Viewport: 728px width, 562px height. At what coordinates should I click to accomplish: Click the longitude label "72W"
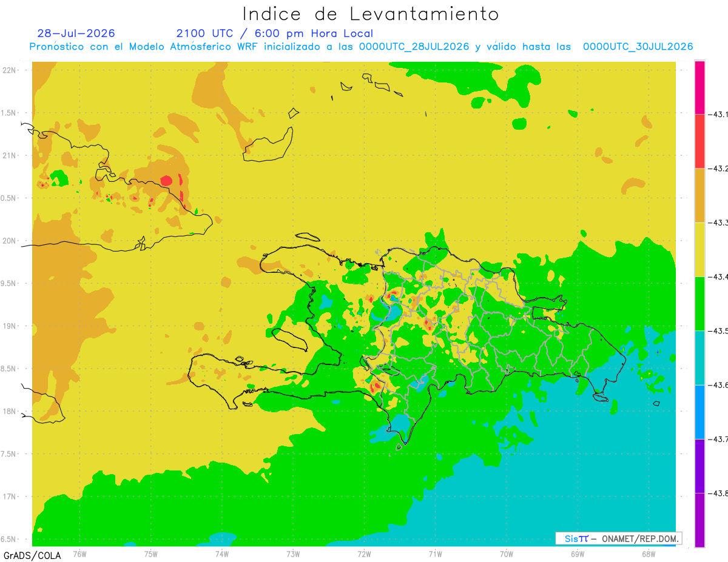(x=364, y=554)
